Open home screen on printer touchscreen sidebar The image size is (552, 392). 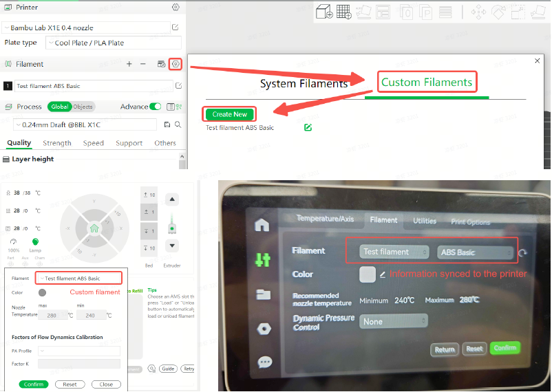pos(262,225)
